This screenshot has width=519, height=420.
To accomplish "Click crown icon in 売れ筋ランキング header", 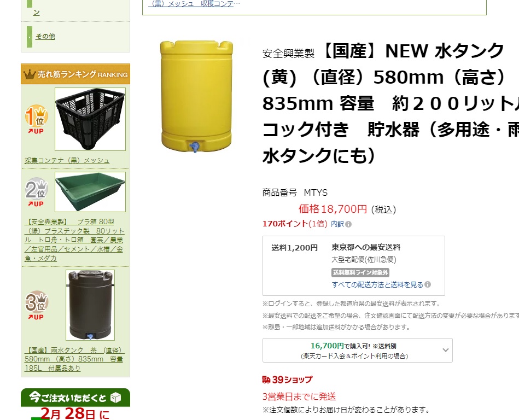I will pyautogui.click(x=30, y=74).
